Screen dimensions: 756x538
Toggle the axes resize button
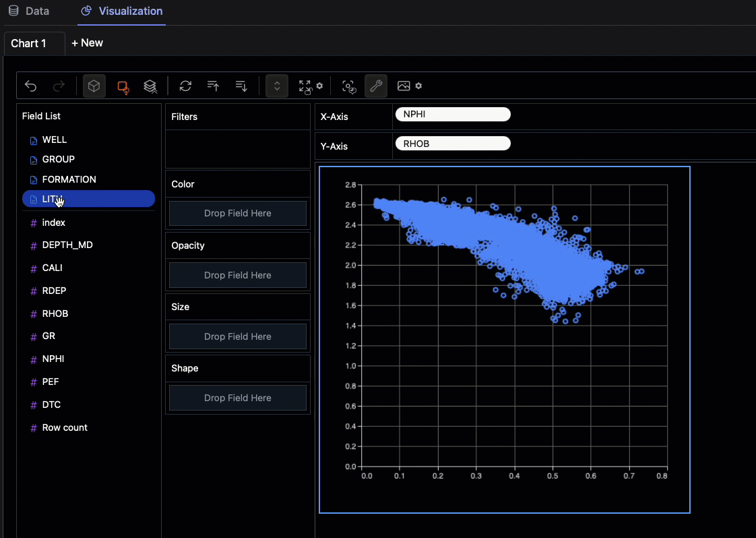277,86
